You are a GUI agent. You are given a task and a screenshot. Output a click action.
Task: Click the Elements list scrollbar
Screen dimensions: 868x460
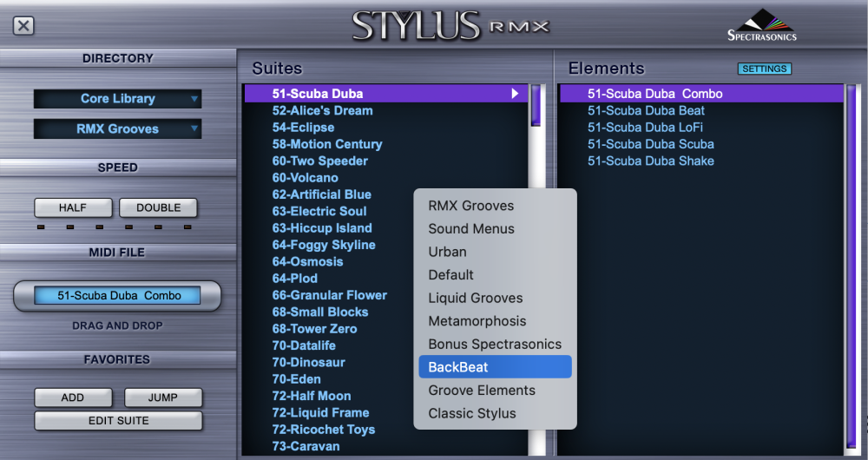pos(852,266)
